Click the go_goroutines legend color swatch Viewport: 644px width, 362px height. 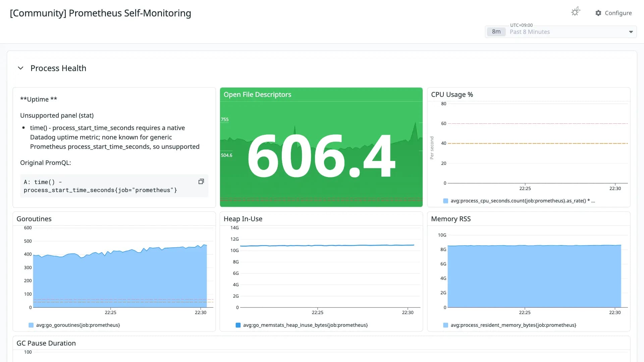pyautogui.click(x=31, y=325)
